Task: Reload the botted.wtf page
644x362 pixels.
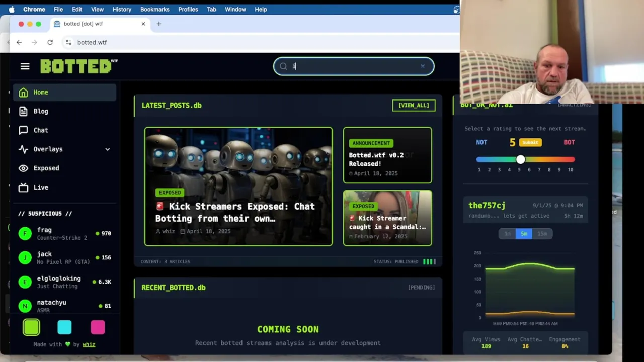Action: [x=50, y=42]
